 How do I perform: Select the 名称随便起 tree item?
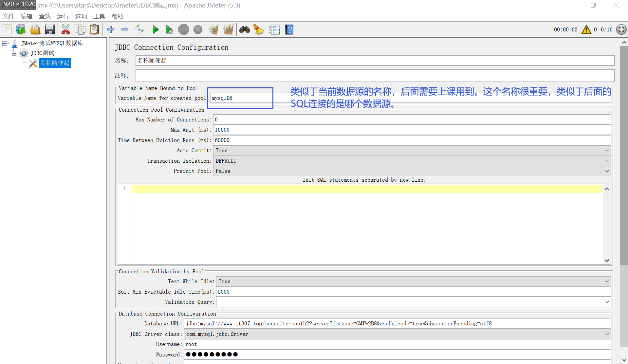[x=55, y=63]
